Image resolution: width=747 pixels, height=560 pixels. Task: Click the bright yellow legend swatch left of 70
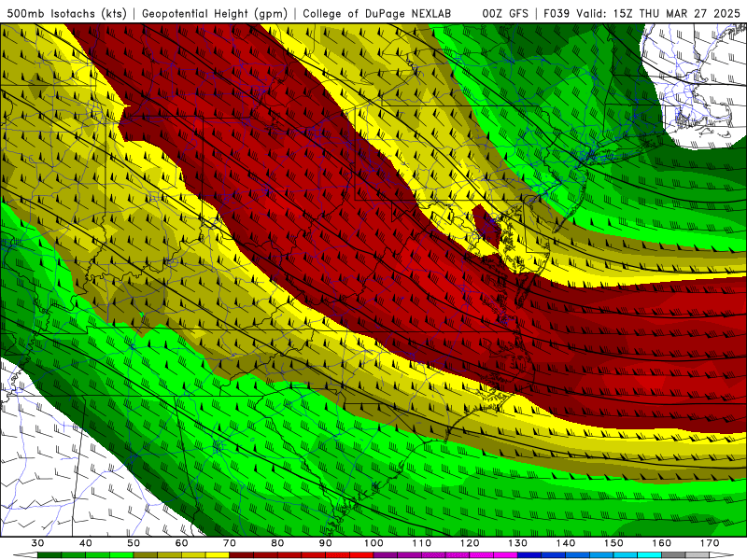click(x=218, y=555)
